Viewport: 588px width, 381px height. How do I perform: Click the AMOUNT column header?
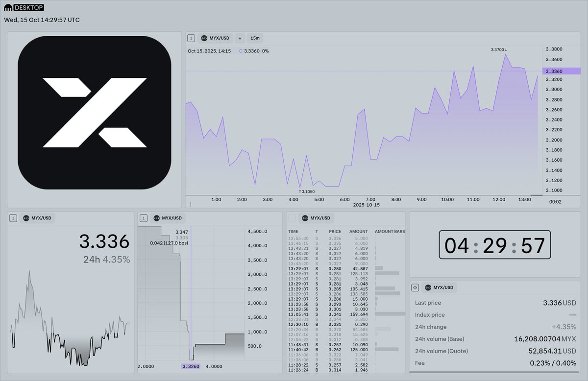point(359,231)
